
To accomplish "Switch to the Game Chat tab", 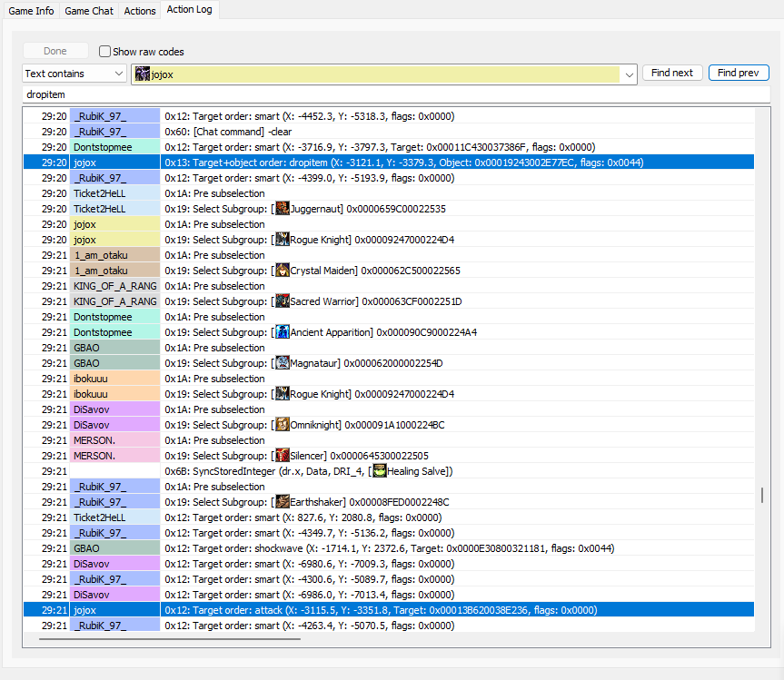I will tap(89, 11).
